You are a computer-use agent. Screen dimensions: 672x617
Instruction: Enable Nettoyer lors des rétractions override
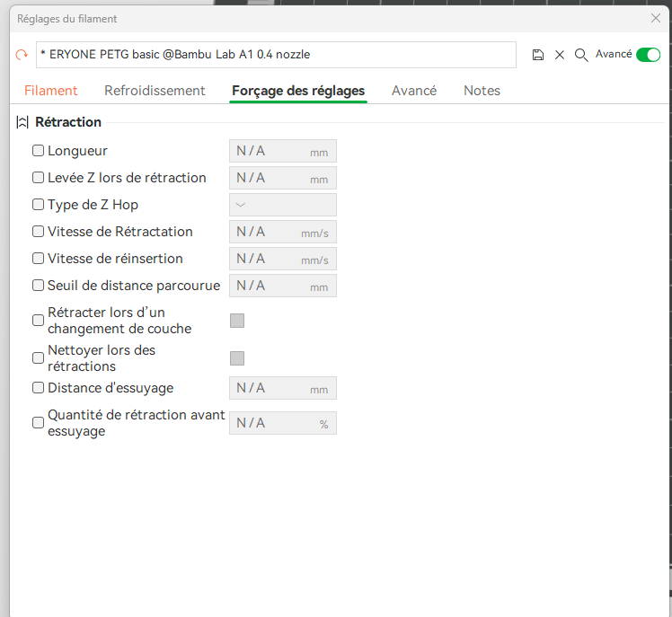coord(38,357)
